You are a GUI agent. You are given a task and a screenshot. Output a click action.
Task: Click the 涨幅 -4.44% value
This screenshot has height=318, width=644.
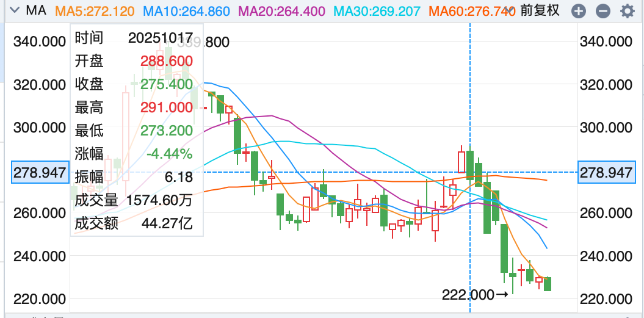click(169, 154)
